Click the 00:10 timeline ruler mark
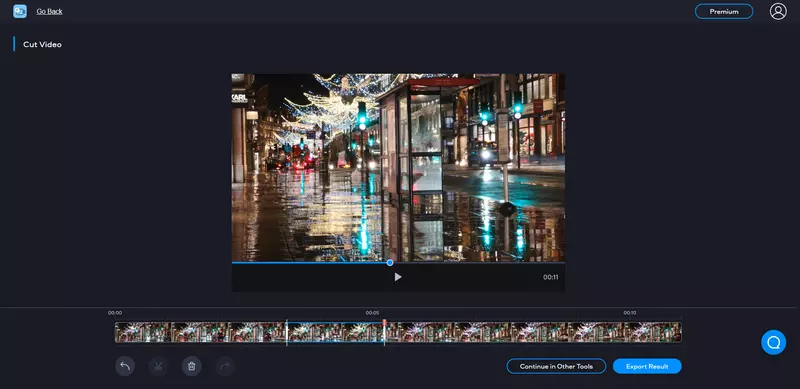 630,312
